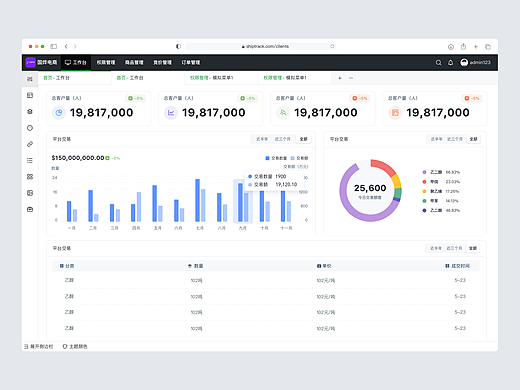Click 聚乙烯 legend entry beside donut
The image size is (520, 390).
441,191
